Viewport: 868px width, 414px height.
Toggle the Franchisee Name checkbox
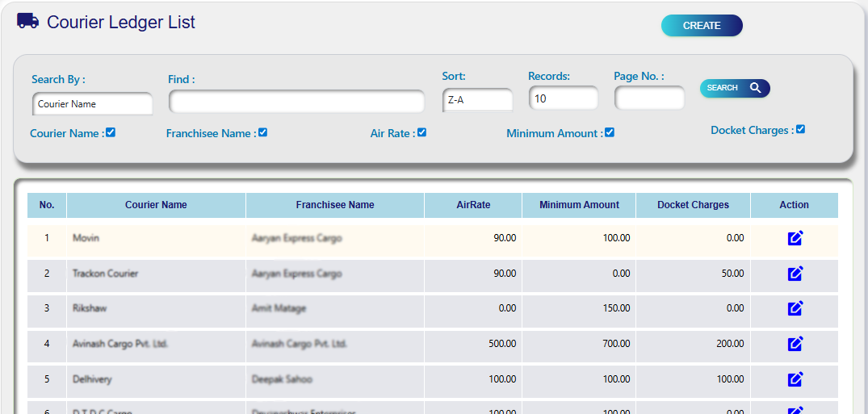tap(262, 132)
